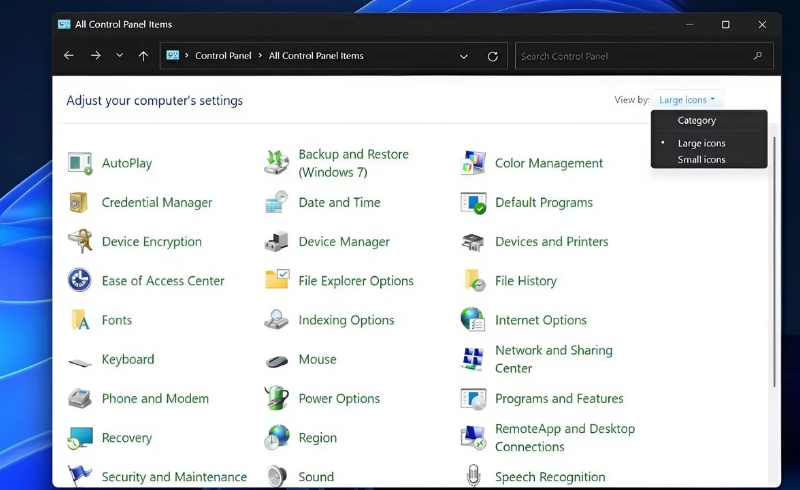Viewport: 800px width, 490px height.
Task: Open the Power Options text link
Action: 339,399
